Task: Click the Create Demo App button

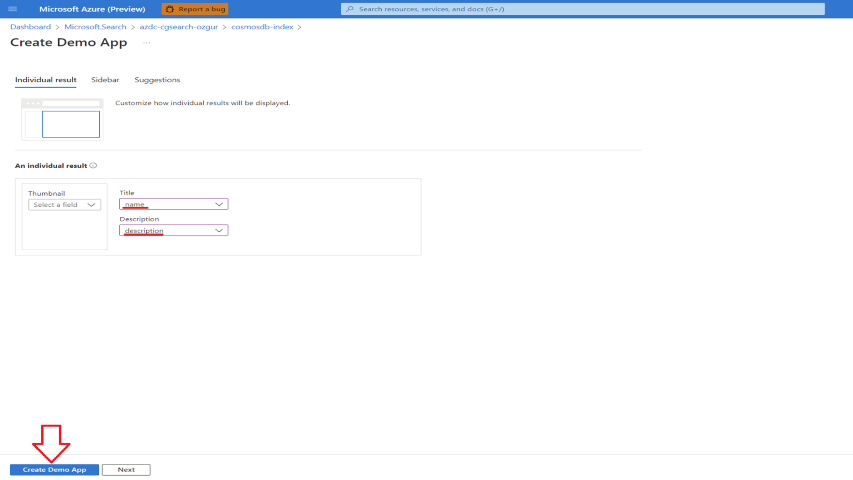Action: pyautogui.click(x=54, y=470)
